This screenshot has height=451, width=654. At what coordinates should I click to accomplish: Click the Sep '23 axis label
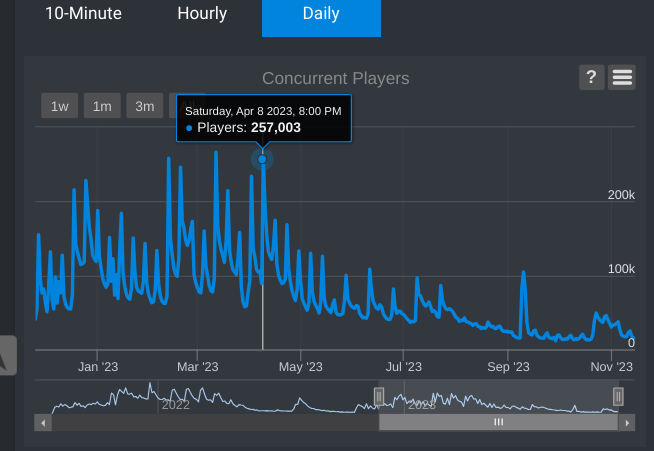pos(508,367)
